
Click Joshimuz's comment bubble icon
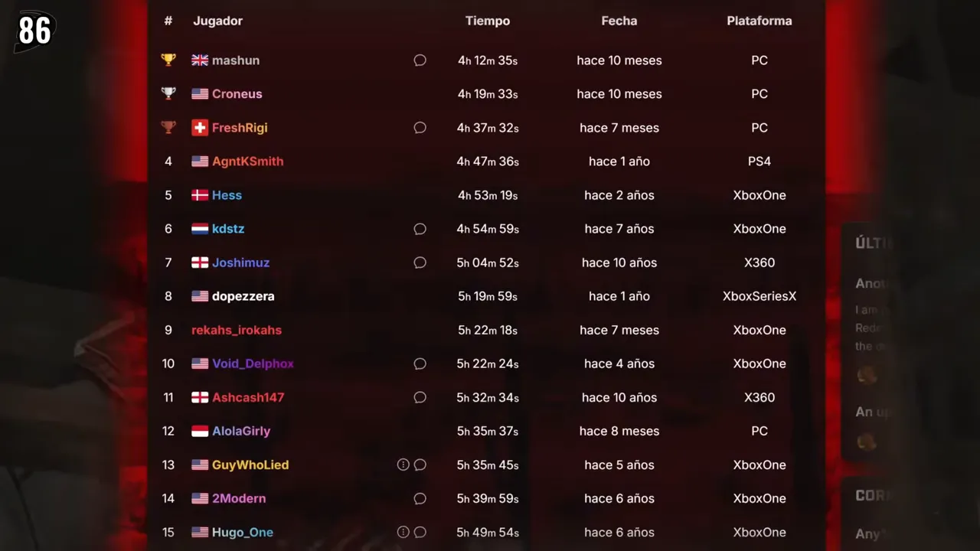point(420,262)
